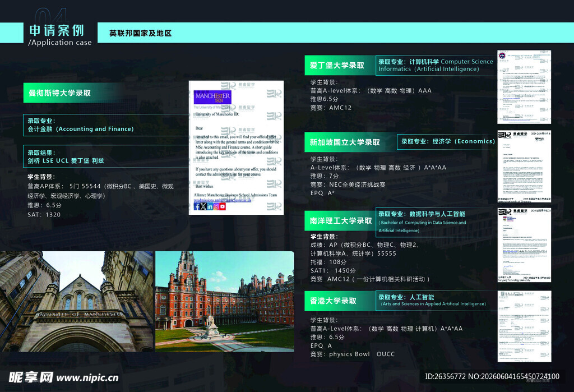Click Edinburgh A-level (数学 高数 物理) AAA line

point(371,90)
